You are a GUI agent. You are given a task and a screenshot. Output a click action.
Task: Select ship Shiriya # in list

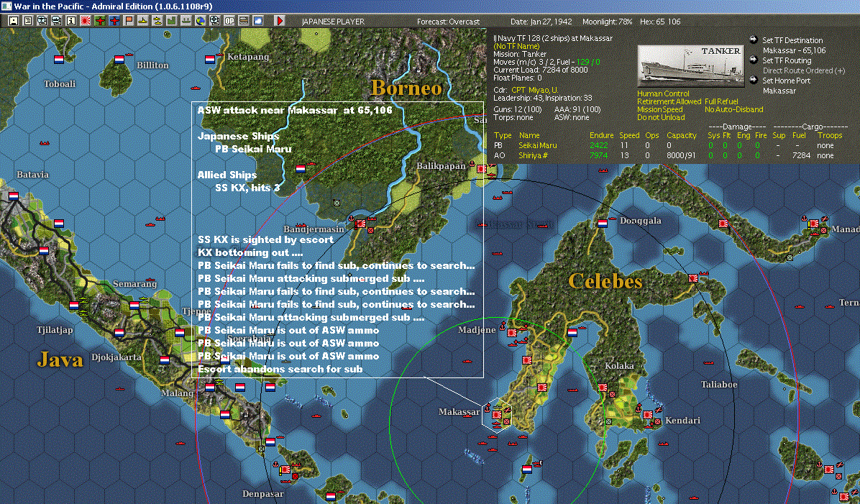click(x=533, y=155)
